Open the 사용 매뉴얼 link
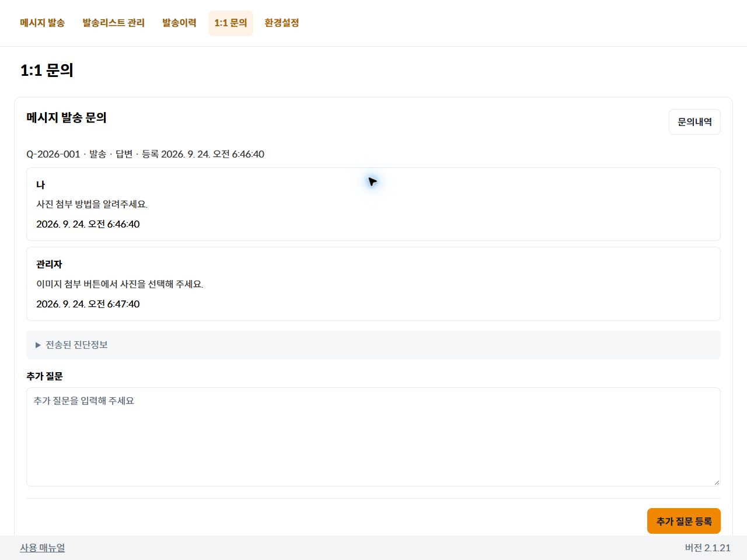Screen dimensions: 747x560 (x=43, y=548)
